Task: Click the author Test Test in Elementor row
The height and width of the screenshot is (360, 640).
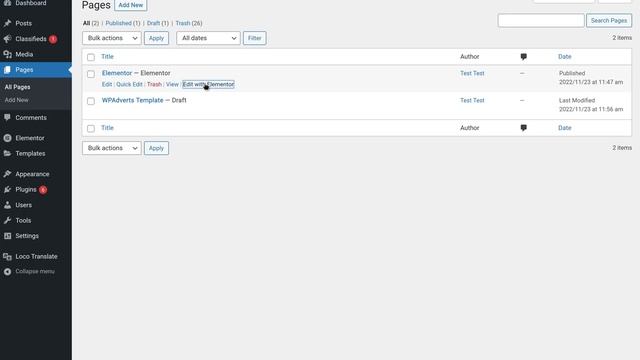Action: click(x=472, y=73)
